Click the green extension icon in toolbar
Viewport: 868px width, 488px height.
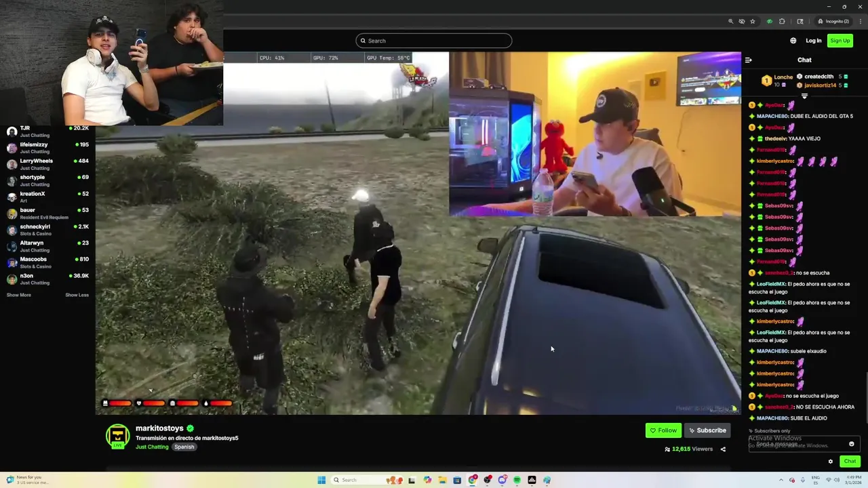[769, 21]
